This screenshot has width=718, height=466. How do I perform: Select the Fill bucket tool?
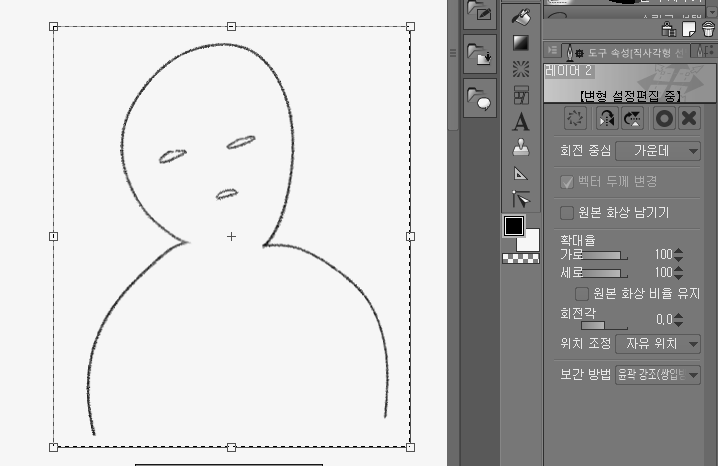click(521, 17)
